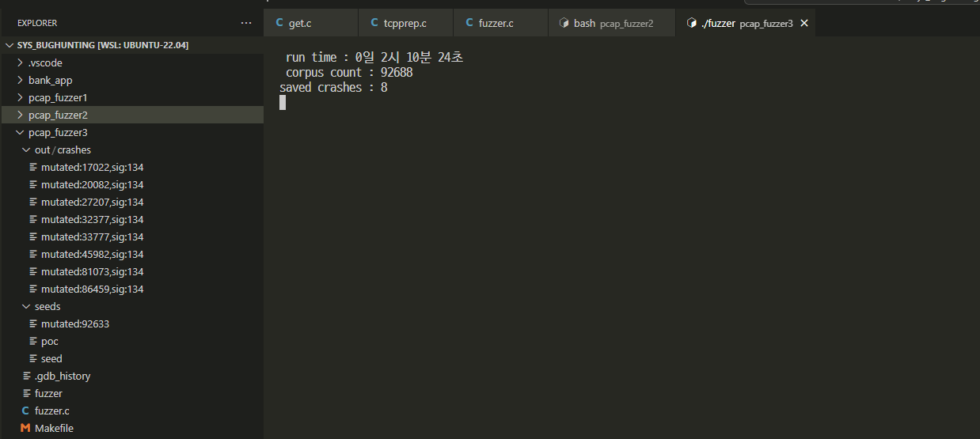The height and width of the screenshot is (439, 980).
Task: Click the run time line in terminal
Action: tap(374, 57)
